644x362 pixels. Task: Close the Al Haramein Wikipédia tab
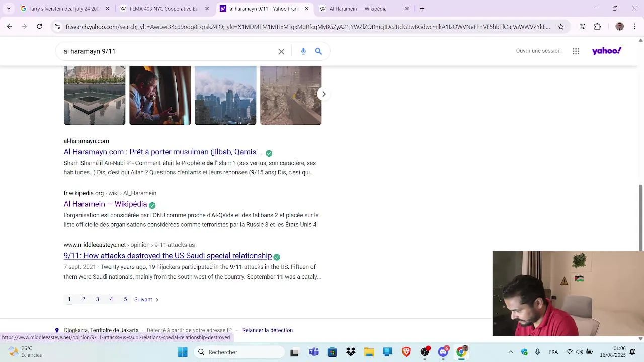tap(407, 9)
